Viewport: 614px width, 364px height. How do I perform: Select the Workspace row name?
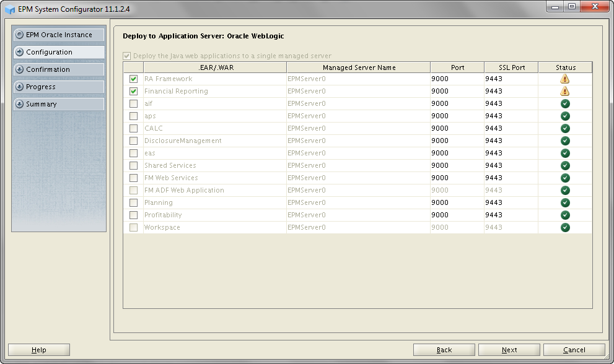(x=162, y=227)
